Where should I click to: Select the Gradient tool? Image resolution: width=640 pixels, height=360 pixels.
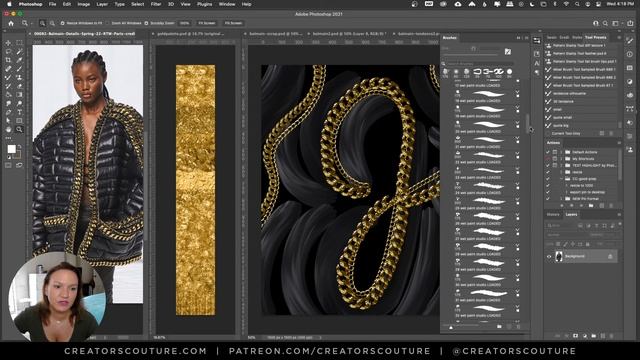(x=19, y=95)
